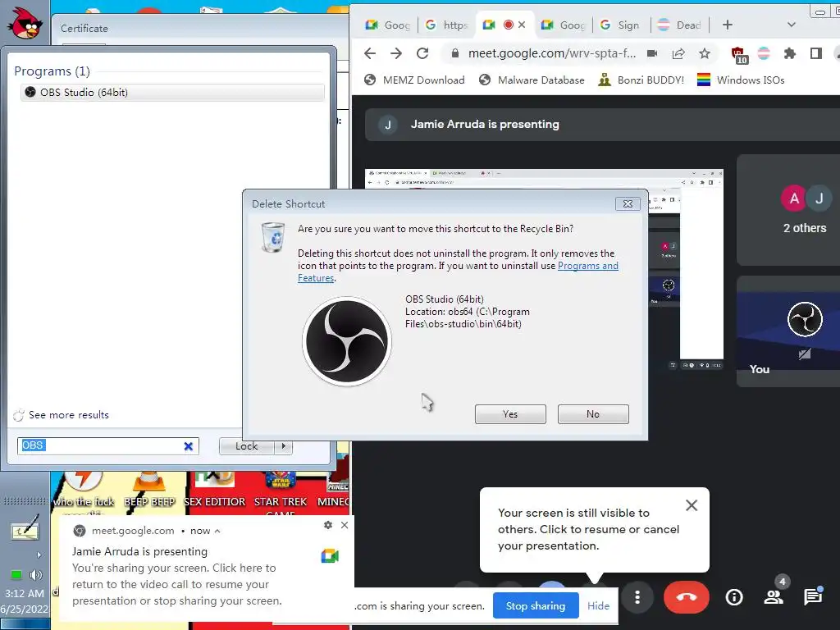Click See more results in Start menu
Viewport: 840px width, 630px height.
(69, 414)
